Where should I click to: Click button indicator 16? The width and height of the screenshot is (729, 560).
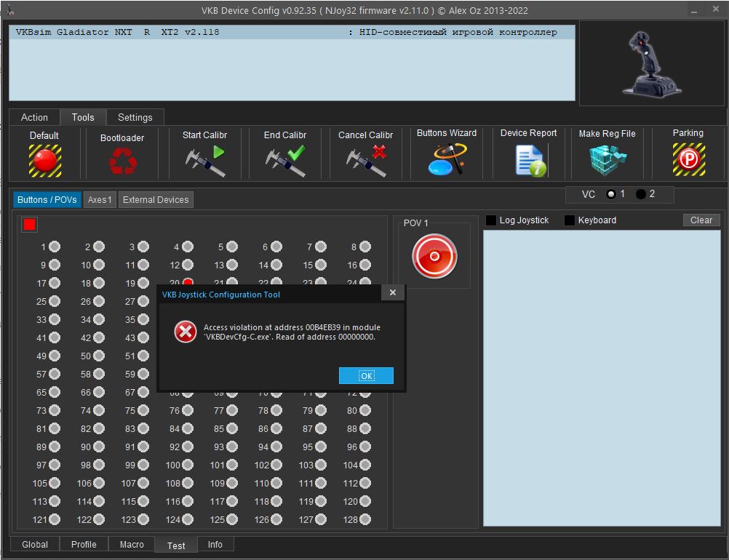coord(365,265)
